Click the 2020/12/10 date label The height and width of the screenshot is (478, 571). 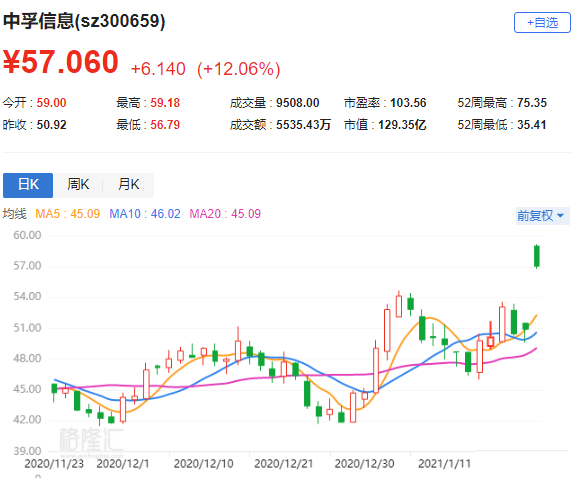204,464
